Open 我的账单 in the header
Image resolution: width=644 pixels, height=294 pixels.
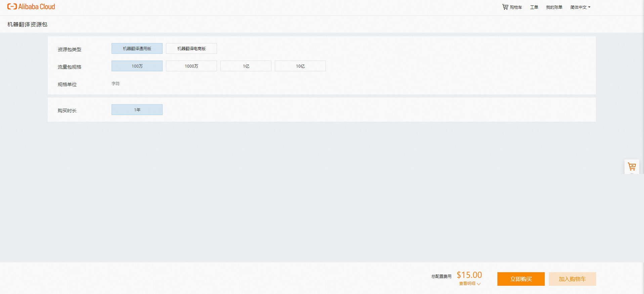tap(554, 7)
